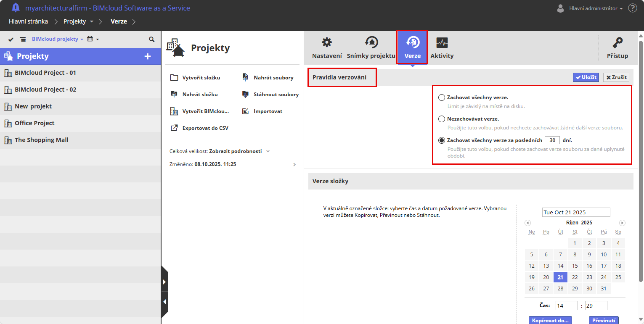This screenshot has height=324, width=644.
Task: Click the Uložit save button
Action: coord(586,77)
